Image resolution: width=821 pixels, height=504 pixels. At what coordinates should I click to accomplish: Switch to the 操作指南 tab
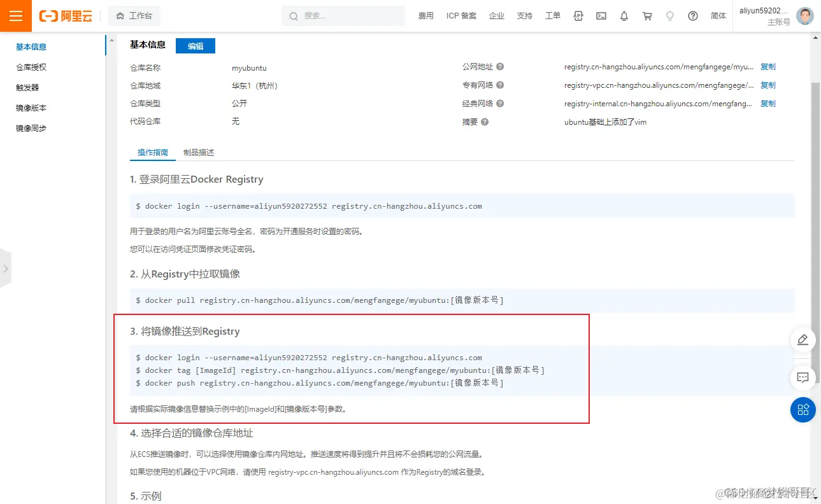click(x=153, y=153)
